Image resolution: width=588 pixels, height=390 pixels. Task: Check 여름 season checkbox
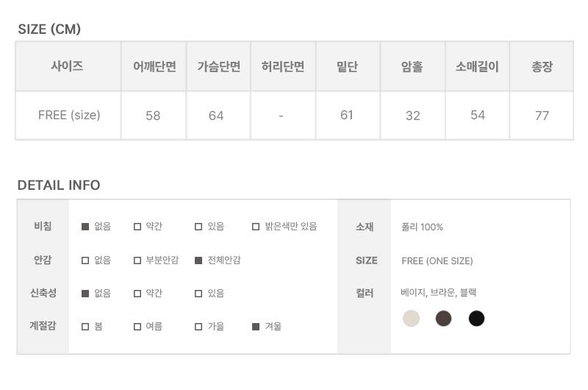(137, 326)
